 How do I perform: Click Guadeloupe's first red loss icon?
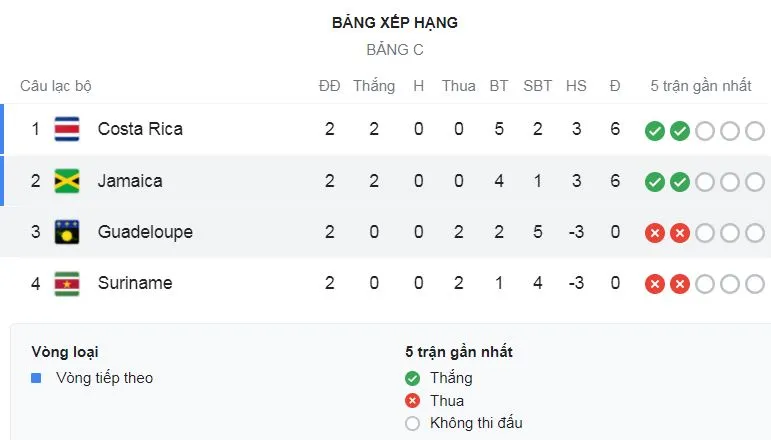655,233
